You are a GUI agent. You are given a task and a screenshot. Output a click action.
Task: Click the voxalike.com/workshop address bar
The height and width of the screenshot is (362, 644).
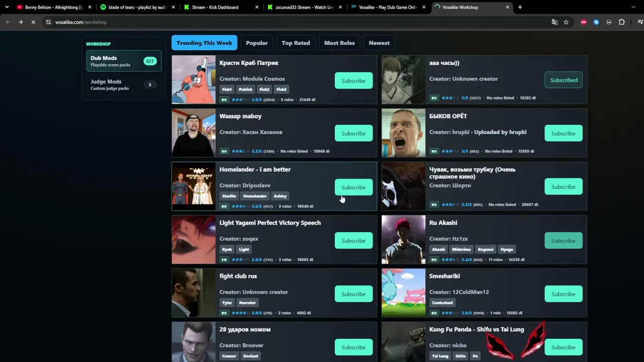[x=297, y=22]
